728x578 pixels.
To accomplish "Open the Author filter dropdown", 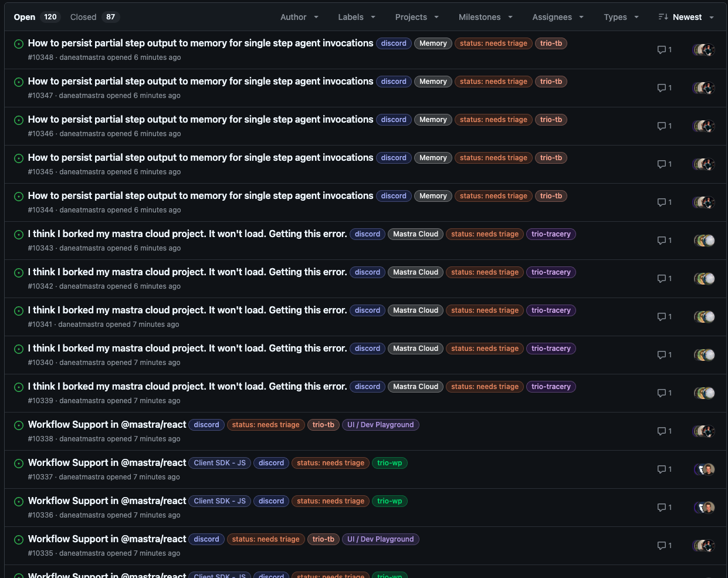I will 299,17.
